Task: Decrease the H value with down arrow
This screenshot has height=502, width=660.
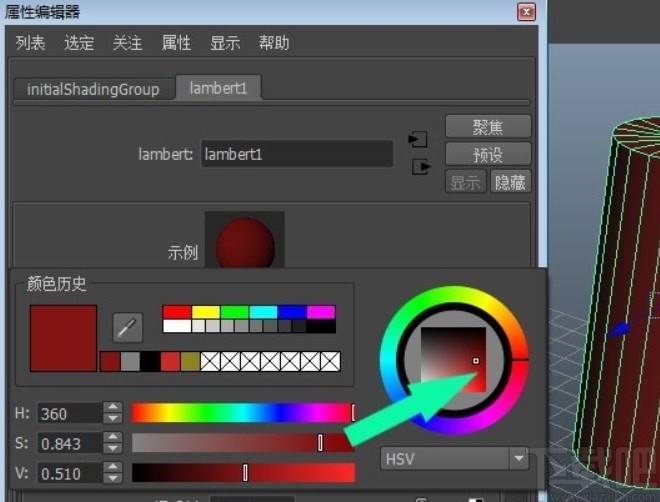Action: (112, 419)
